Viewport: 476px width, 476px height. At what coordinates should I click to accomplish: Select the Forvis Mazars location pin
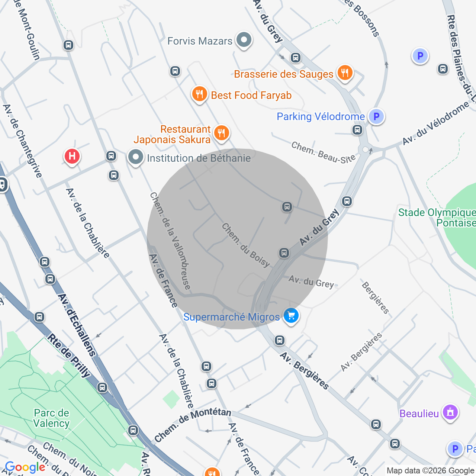(x=244, y=40)
